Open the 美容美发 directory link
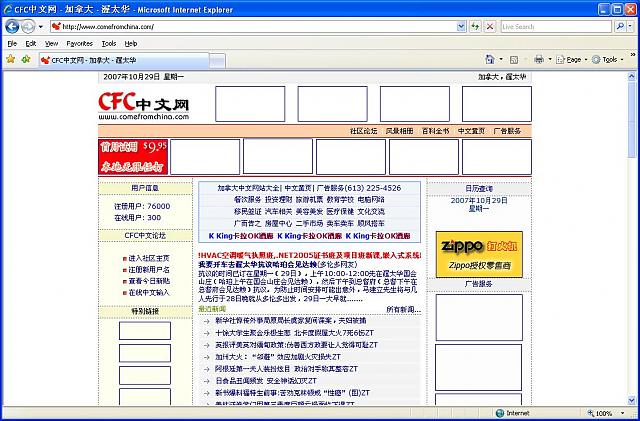Screen dimensions: 640x421 pyautogui.click(x=309, y=212)
